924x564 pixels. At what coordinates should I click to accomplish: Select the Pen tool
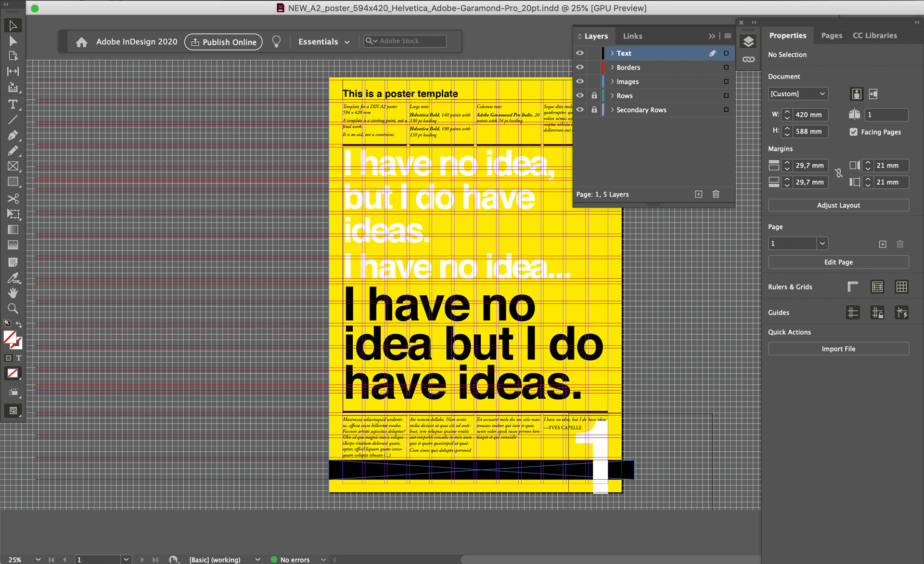(x=13, y=135)
